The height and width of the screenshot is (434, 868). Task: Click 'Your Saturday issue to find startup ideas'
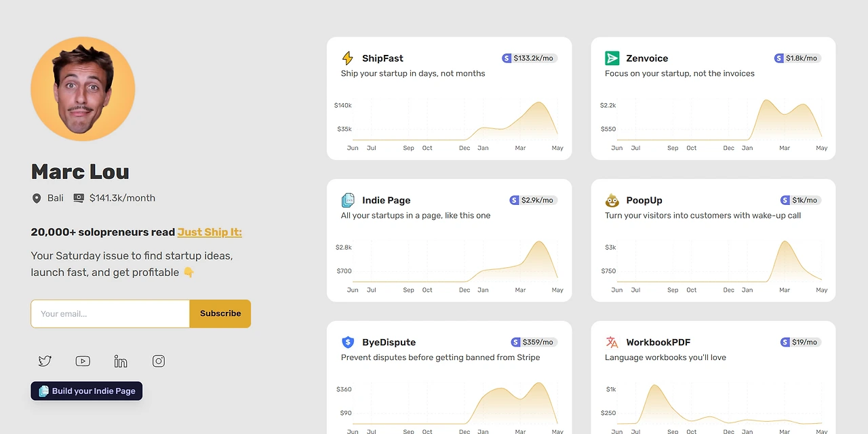pos(132,256)
